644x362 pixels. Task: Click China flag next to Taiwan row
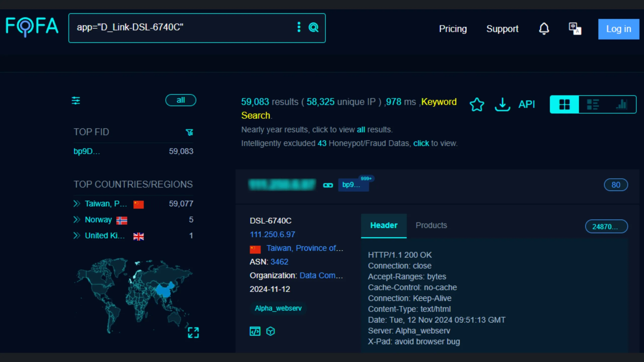click(x=139, y=204)
